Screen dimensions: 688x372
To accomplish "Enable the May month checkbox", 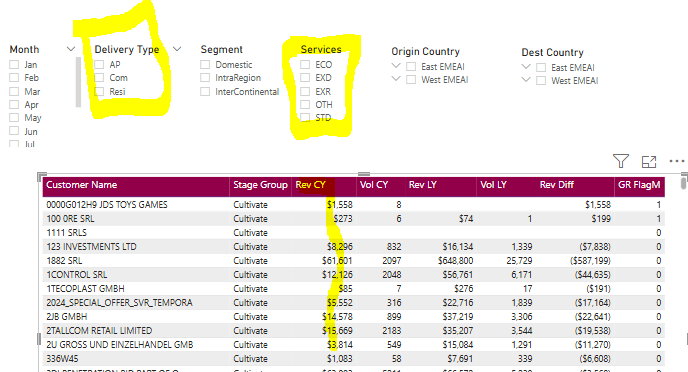I will [x=14, y=118].
